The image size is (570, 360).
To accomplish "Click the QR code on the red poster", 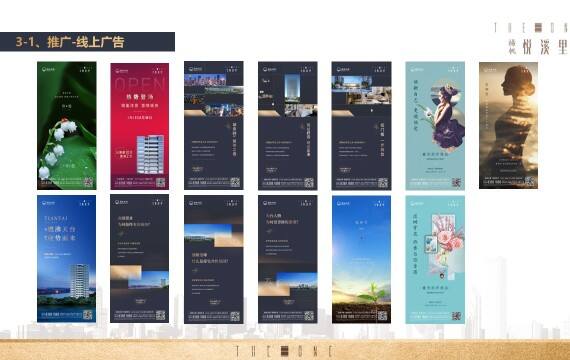I will 161,182.
